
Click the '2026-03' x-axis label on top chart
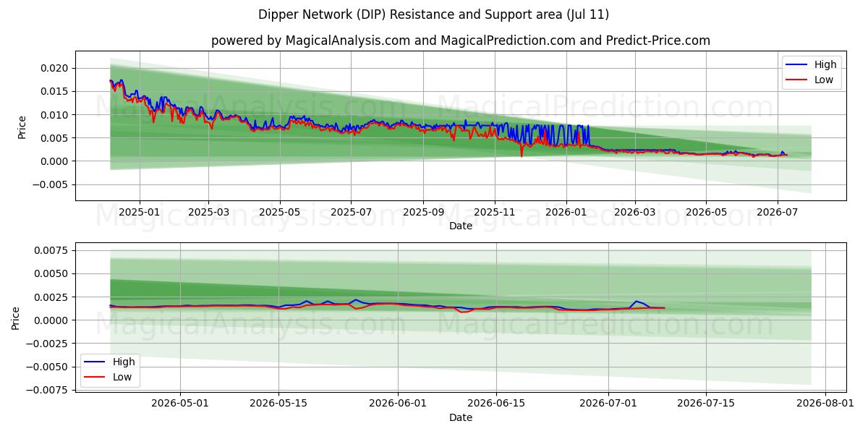pos(634,213)
